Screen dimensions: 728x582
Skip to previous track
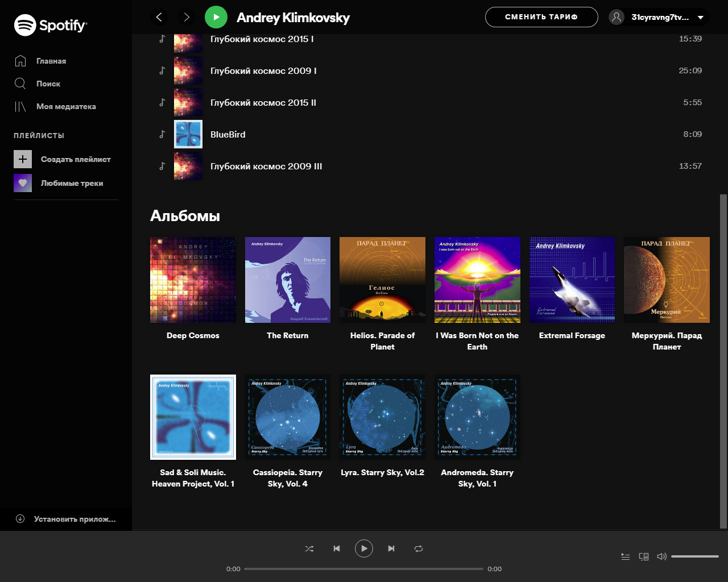click(337, 548)
